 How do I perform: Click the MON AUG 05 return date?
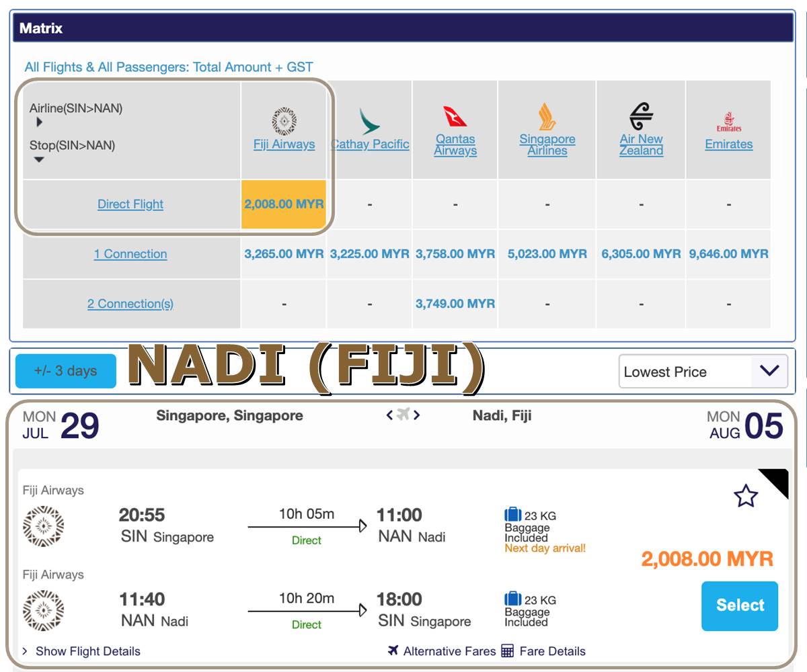745,425
